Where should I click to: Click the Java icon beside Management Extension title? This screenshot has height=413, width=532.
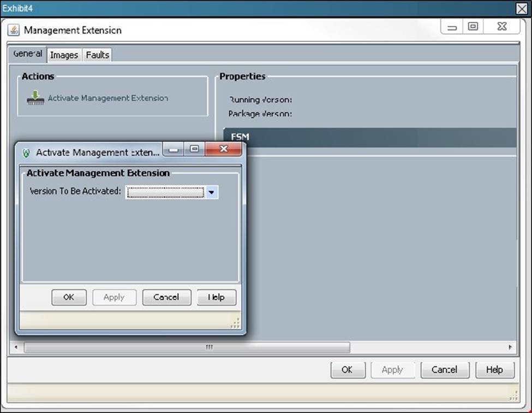coord(13,30)
